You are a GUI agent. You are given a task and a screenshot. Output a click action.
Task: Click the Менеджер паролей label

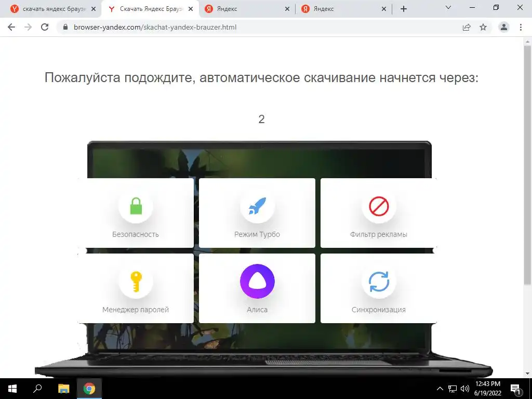pos(136,310)
